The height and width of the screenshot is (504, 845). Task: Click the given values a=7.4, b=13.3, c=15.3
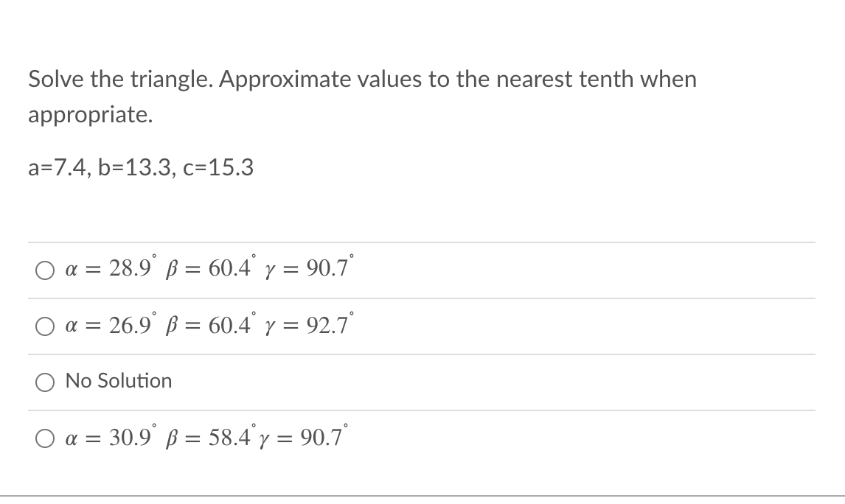140,168
